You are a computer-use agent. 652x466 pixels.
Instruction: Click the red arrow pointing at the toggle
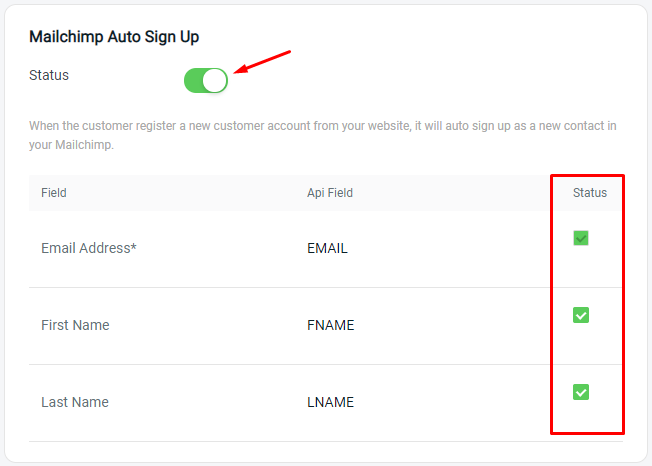[x=262, y=62]
